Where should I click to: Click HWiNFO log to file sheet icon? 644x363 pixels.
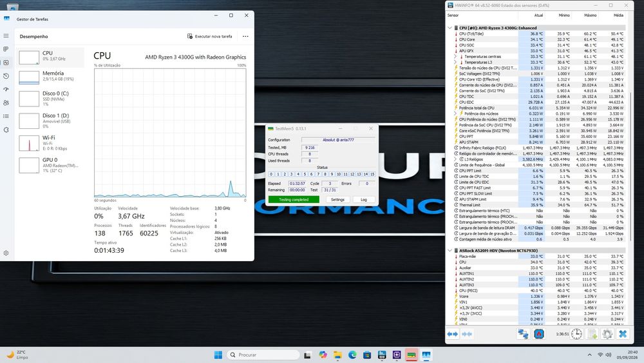point(592,334)
